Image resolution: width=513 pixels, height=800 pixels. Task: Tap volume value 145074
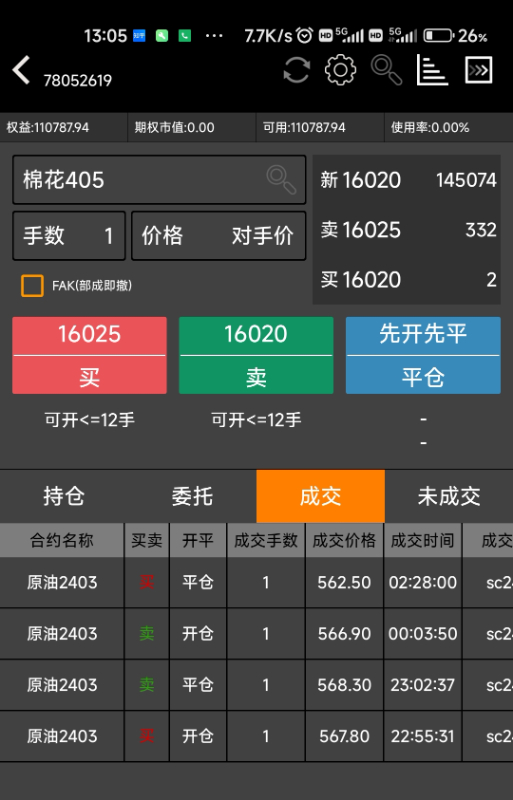466,180
